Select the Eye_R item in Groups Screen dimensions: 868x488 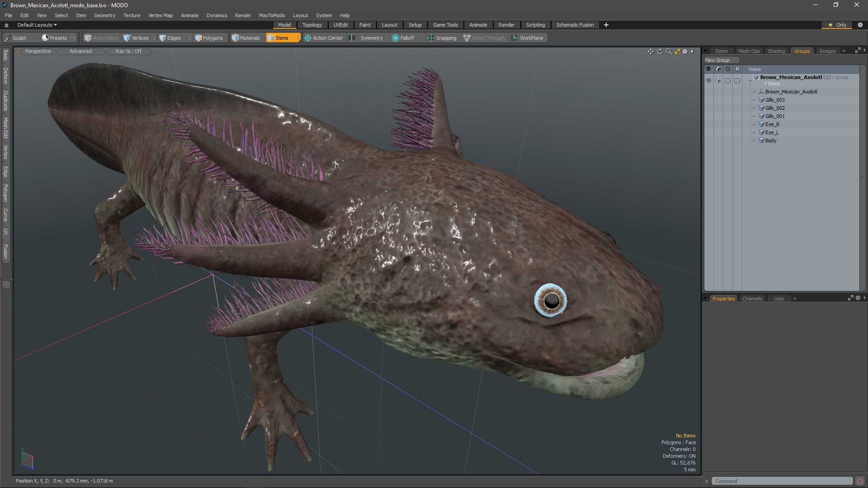(x=772, y=124)
